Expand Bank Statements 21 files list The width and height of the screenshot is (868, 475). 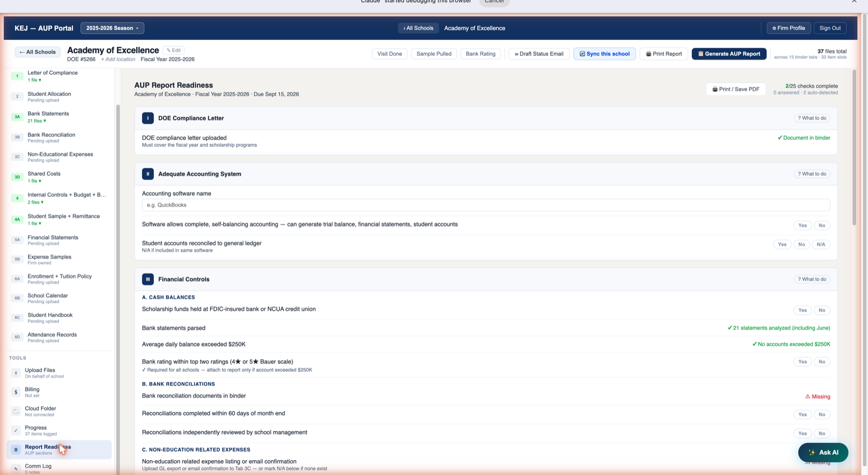coord(37,121)
